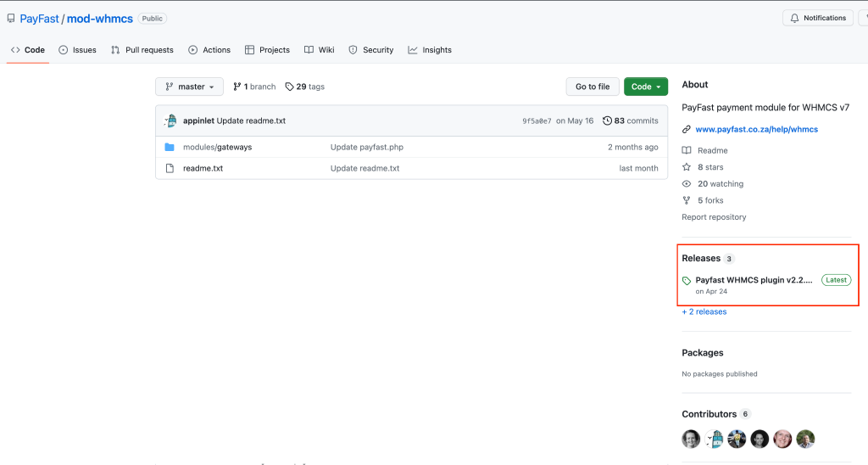Open the Actions tab
Viewport: 868px width, 465px height.
(209, 50)
